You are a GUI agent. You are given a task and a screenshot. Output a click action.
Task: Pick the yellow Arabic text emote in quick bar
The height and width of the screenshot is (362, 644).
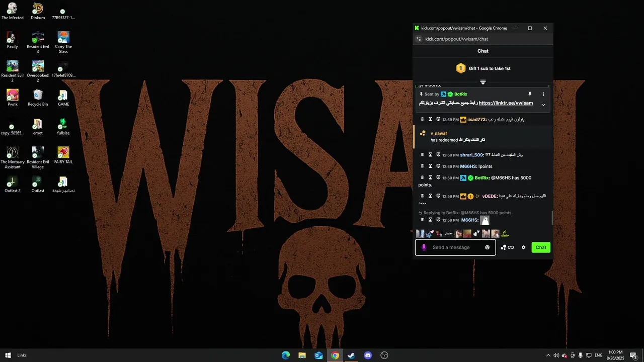(505, 234)
